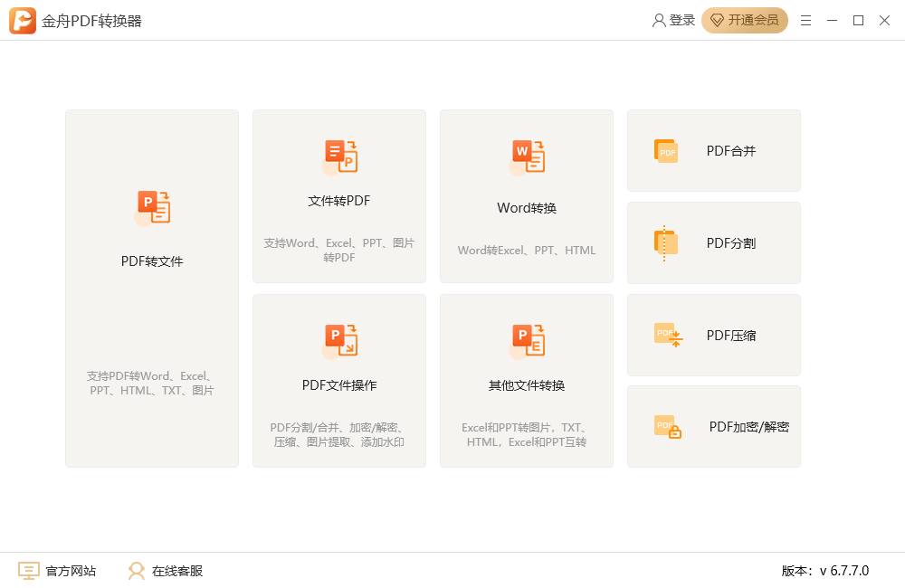The image size is (905, 588).
Task: Click the 官方网站 monitor icon
Action: [x=28, y=570]
